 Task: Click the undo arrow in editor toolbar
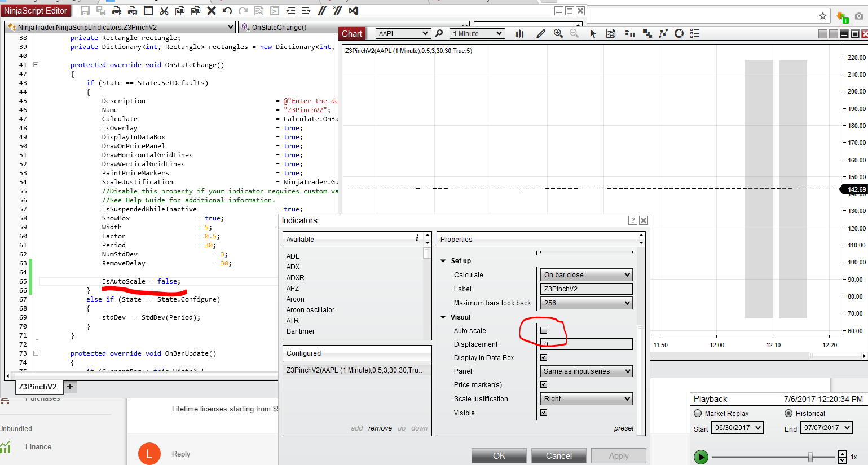(227, 11)
